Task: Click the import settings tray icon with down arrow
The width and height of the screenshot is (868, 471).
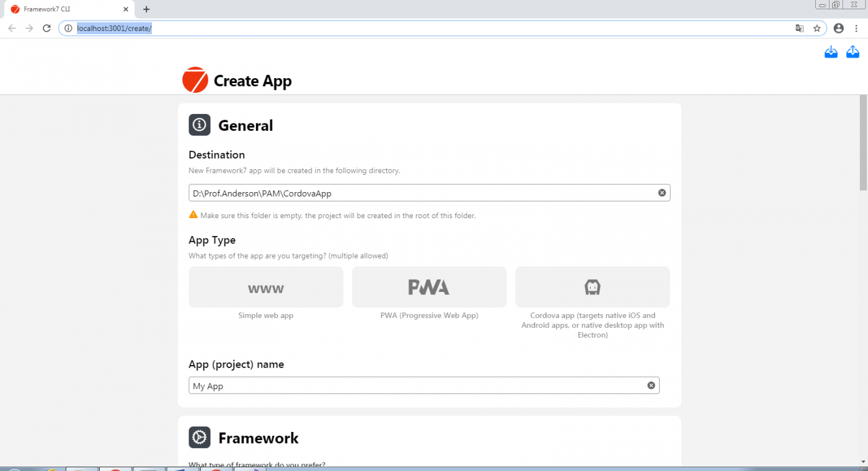Action: 831,52
